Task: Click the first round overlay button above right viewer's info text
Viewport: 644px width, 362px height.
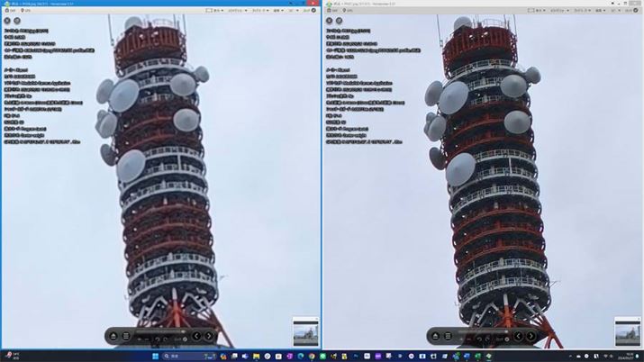Action: 330,21
